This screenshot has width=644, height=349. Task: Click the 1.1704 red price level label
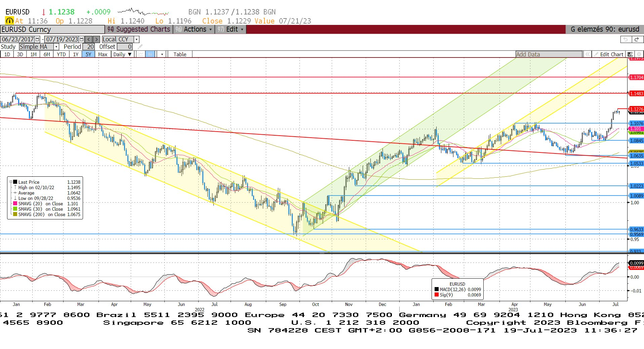(636, 77)
